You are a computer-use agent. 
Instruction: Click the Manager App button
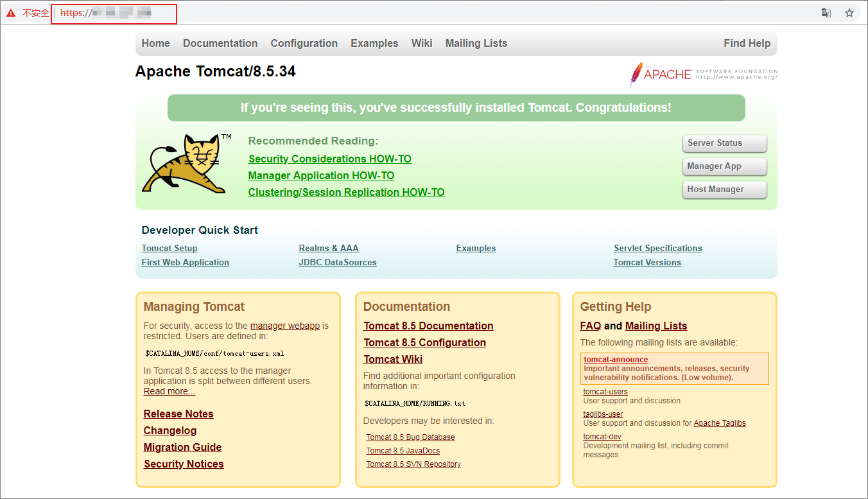coord(725,166)
